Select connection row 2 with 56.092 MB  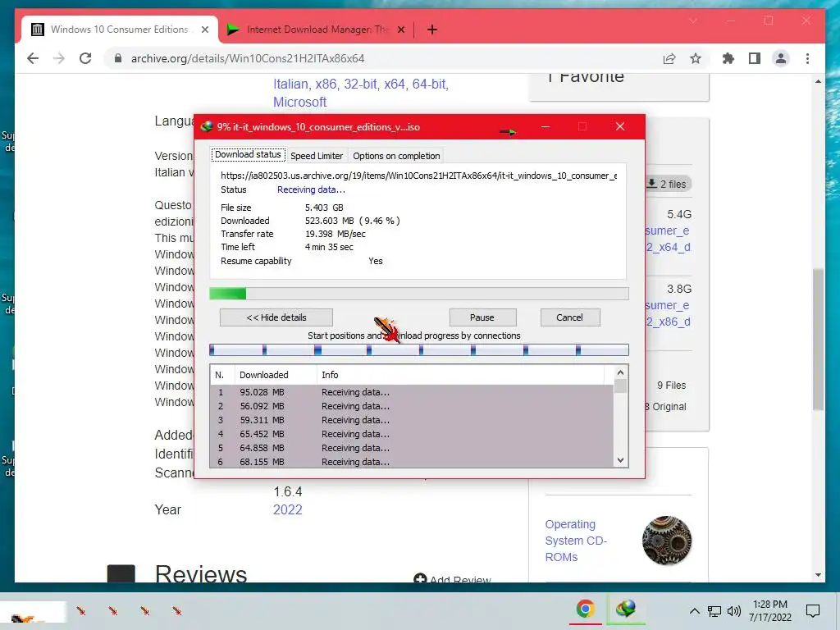pos(412,406)
